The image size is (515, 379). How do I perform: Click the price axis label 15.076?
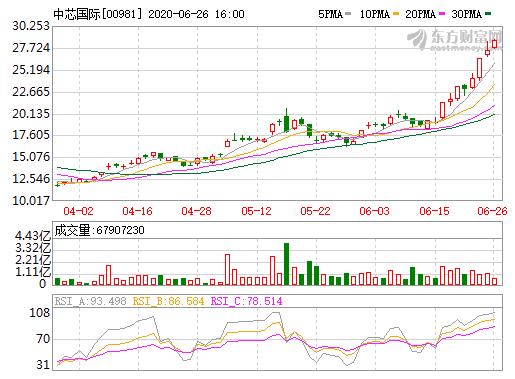pos(31,157)
